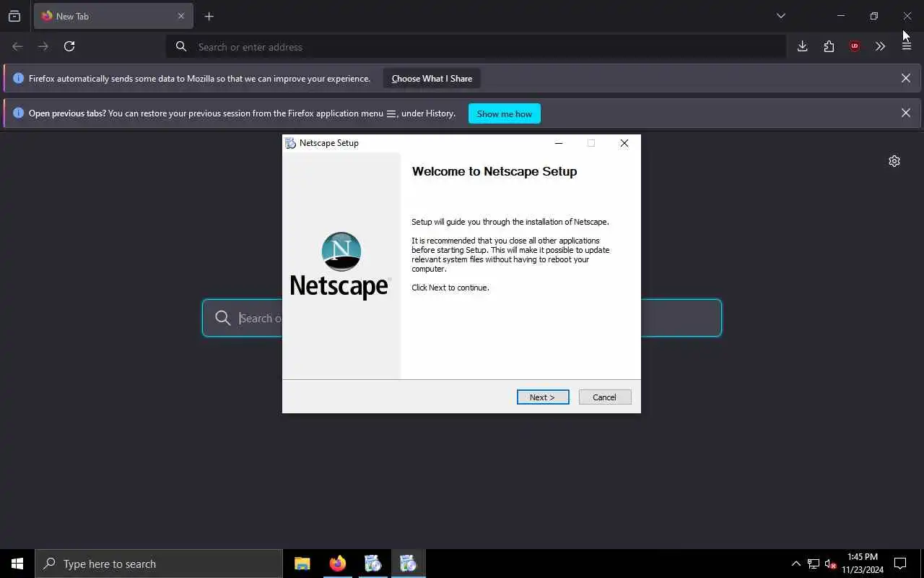Click the Netscape logo in setup

341,265
